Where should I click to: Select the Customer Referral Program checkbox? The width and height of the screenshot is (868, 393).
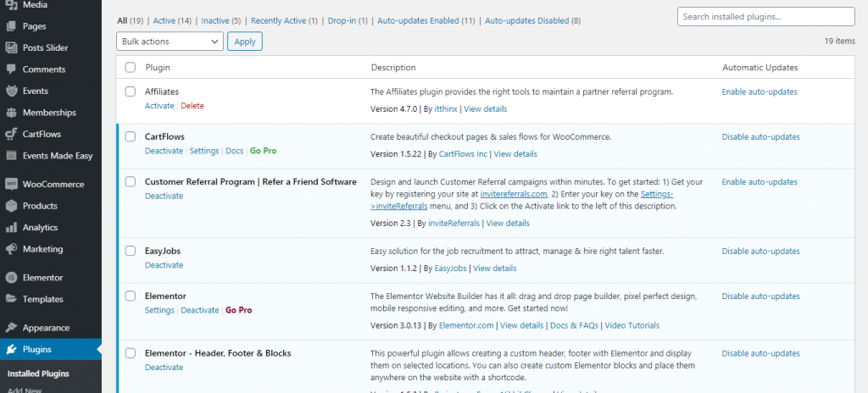coord(130,181)
